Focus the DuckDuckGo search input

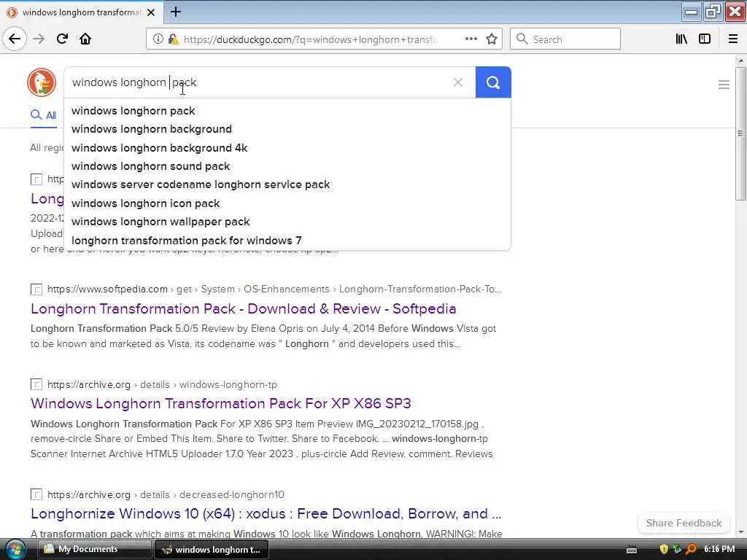pos(258,82)
